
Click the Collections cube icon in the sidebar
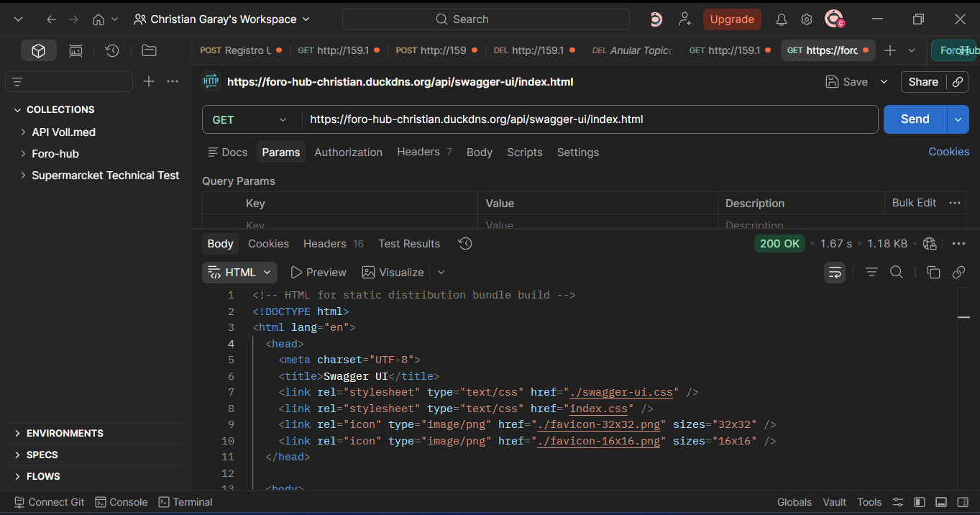[x=39, y=50]
